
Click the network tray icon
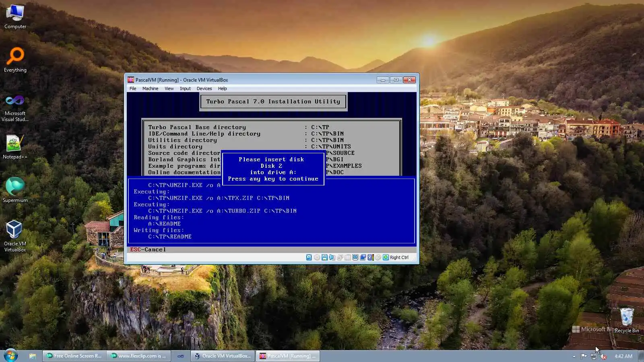(x=594, y=356)
